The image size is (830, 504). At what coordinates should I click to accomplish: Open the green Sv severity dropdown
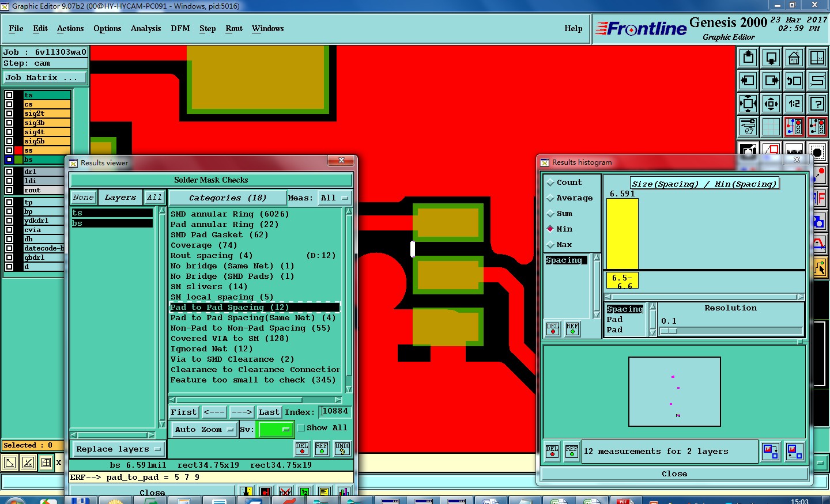(x=277, y=430)
